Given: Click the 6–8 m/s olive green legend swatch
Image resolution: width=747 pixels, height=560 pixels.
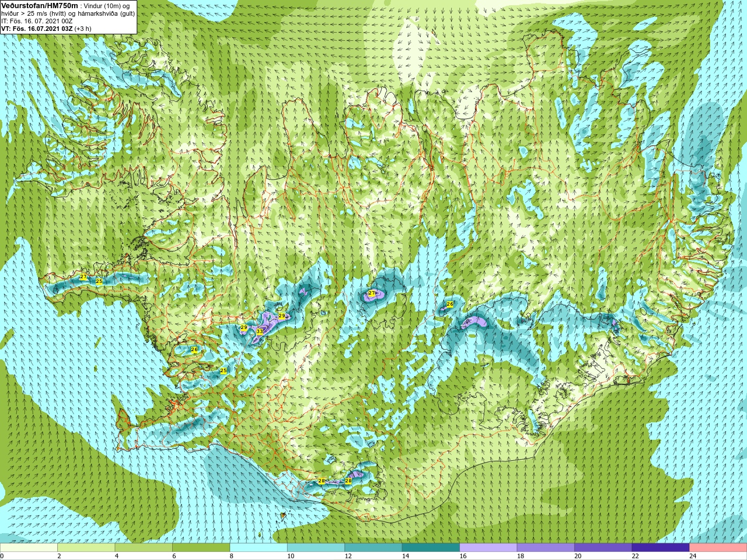Looking at the screenshot, I should (201, 548).
